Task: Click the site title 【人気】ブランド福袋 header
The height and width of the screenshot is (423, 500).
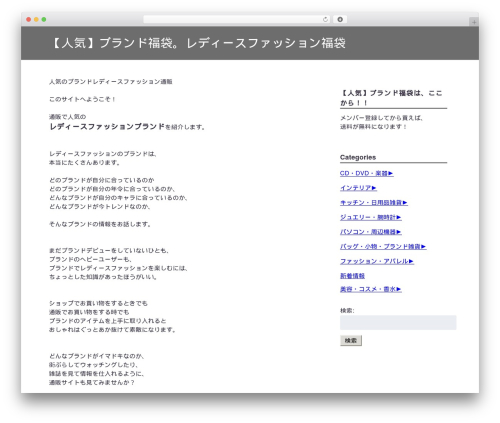Action: click(198, 43)
